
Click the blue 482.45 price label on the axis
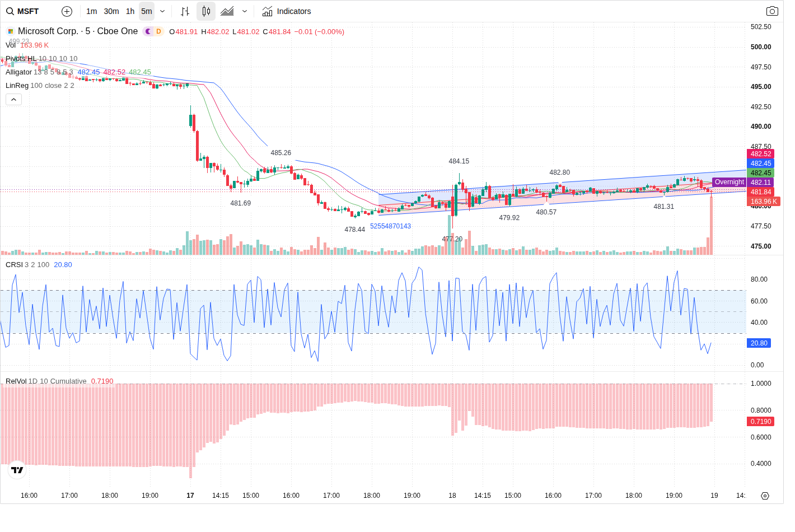point(761,164)
